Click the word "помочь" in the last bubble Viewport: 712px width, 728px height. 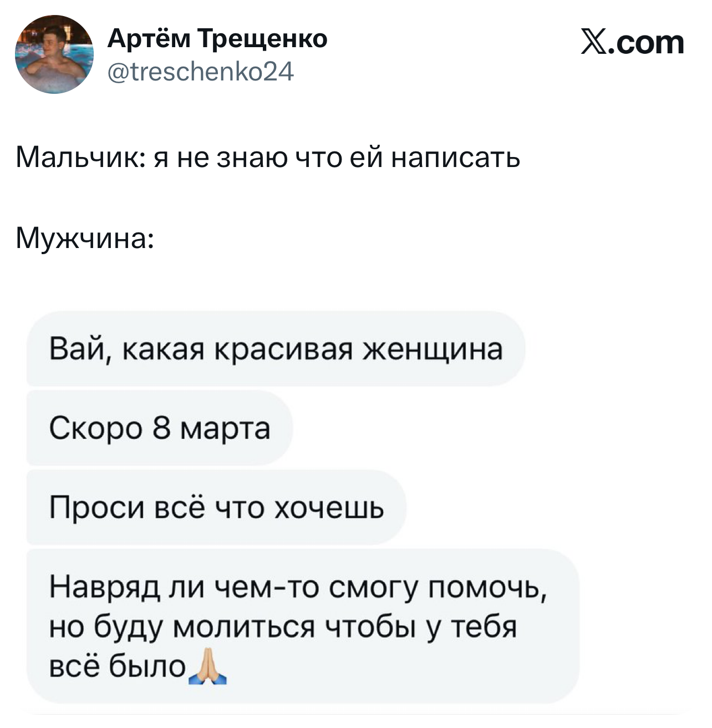488,587
